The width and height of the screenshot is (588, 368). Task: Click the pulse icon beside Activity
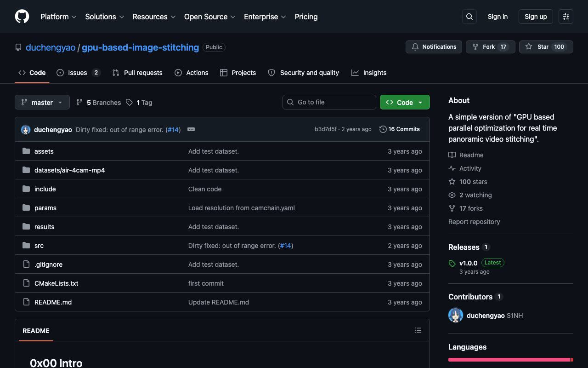tap(452, 168)
